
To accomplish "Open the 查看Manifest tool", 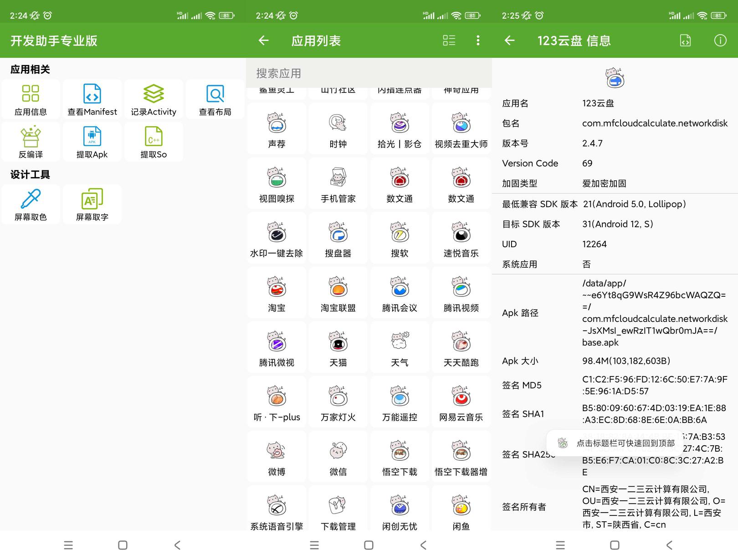I will click(92, 100).
